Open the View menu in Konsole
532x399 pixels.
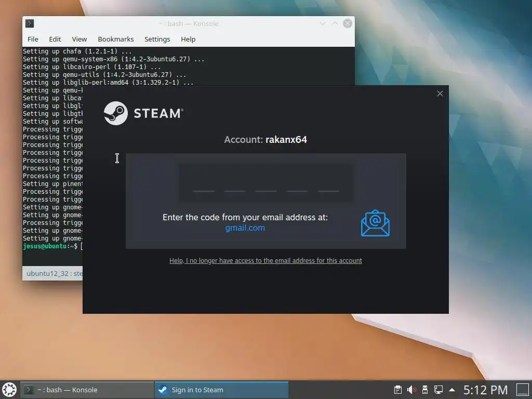[x=79, y=39]
